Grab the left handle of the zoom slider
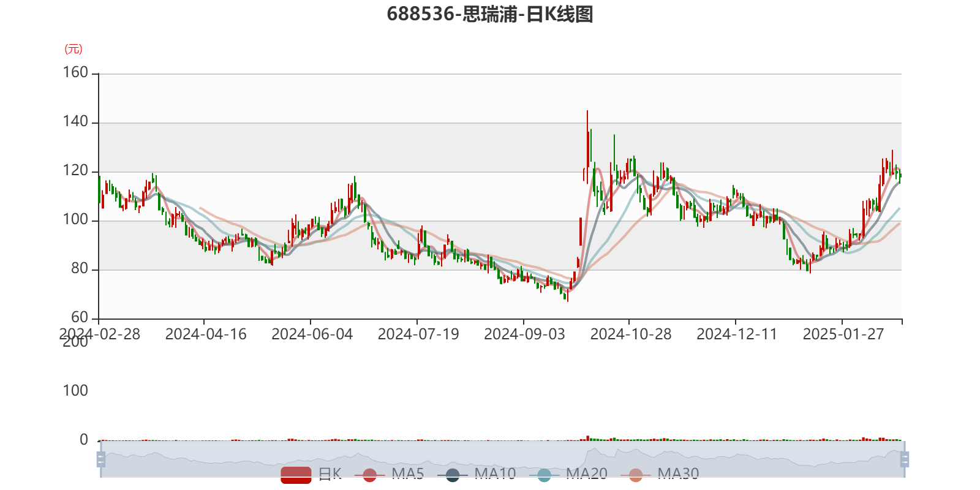The height and width of the screenshot is (490, 980). (101, 459)
